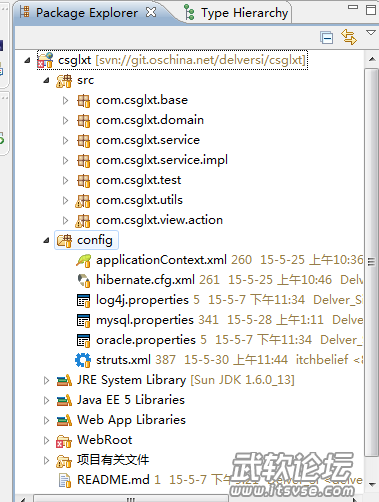
Task: Click the Java EE 5 Libraries icon
Action: point(64,400)
